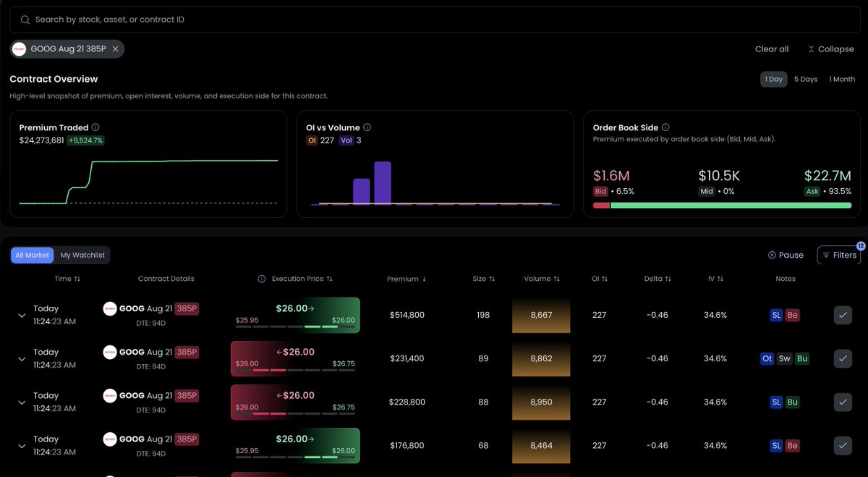Pause the live feed
The image size is (868, 477).
point(786,255)
